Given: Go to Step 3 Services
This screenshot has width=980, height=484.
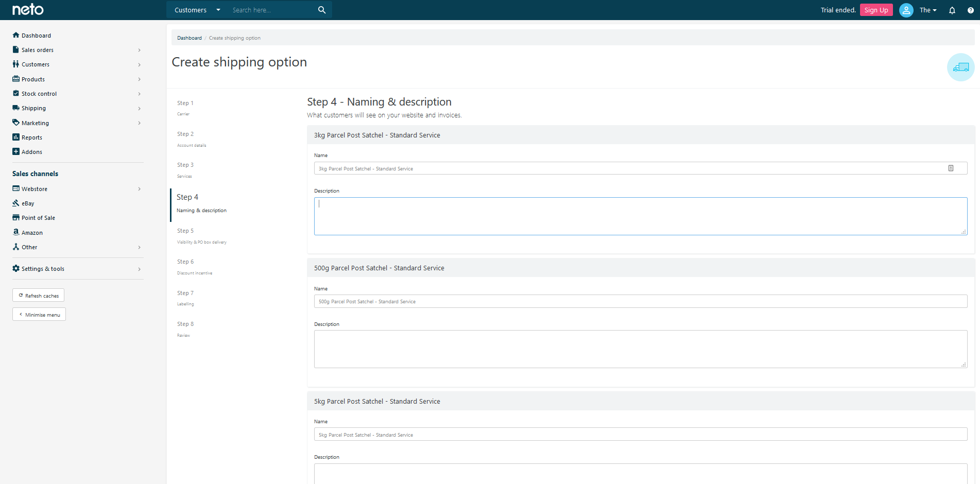Looking at the screenshot, I should (x=185, y=170).
